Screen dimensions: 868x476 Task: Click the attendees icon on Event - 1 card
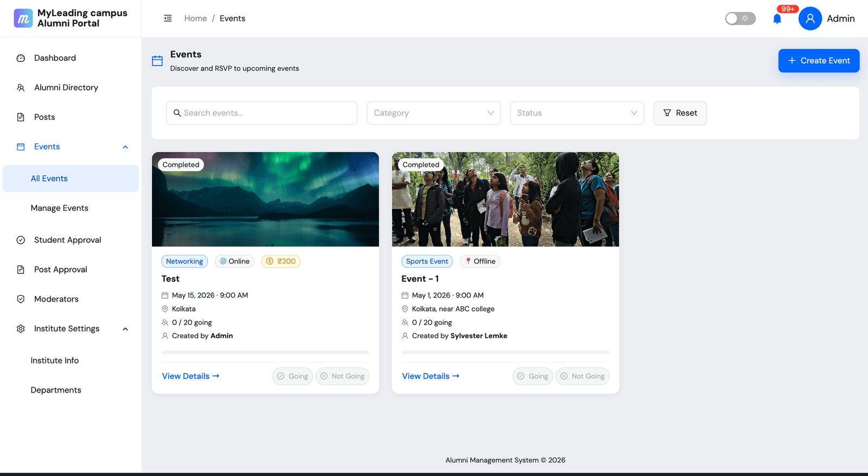(405, 323)
